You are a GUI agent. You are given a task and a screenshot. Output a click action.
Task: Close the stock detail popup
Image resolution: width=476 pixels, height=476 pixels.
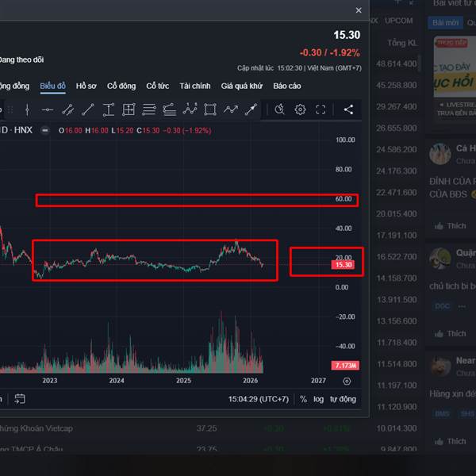(x=359, y=10)
